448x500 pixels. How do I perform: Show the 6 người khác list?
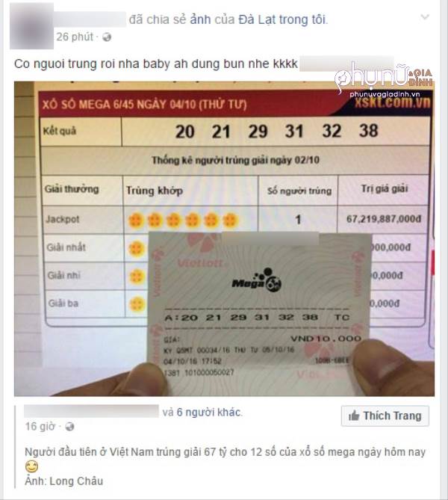[209, 413]
